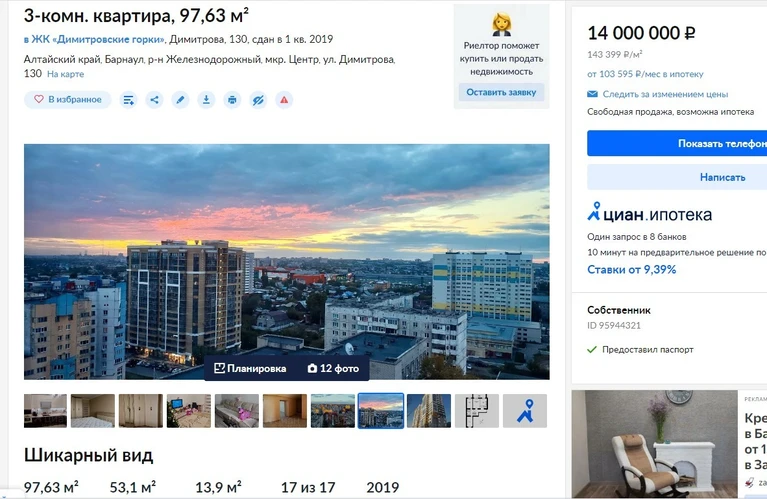Select the high-rise building exterior thumbnail
The height and width of the screenshot is (499, 767).
tap(429, 411)
